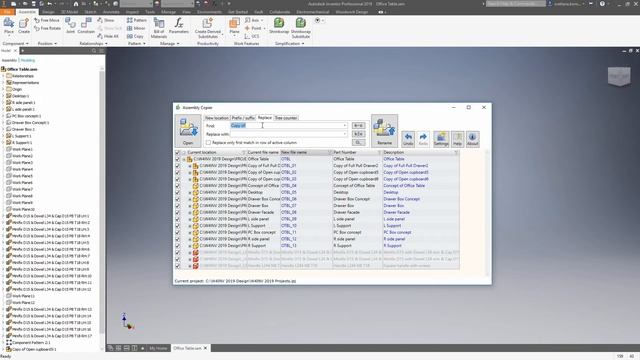This screenshot has width=640, height=360.
Task: Toggle the select-all header checkbox in file grid
Action: click(177, 153)
